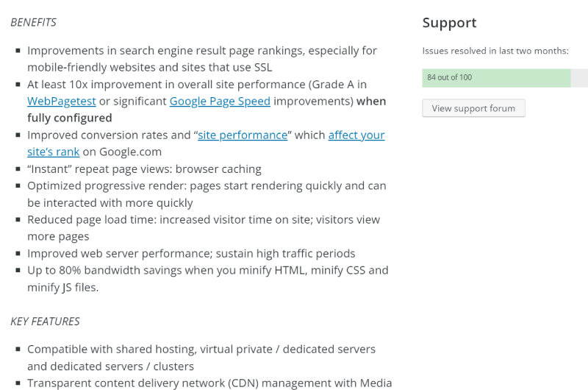The height and width of the screenshot is (390, 588).
Task: Click the Compatible with shared hosting bullet
Action: tap(201, 358)
